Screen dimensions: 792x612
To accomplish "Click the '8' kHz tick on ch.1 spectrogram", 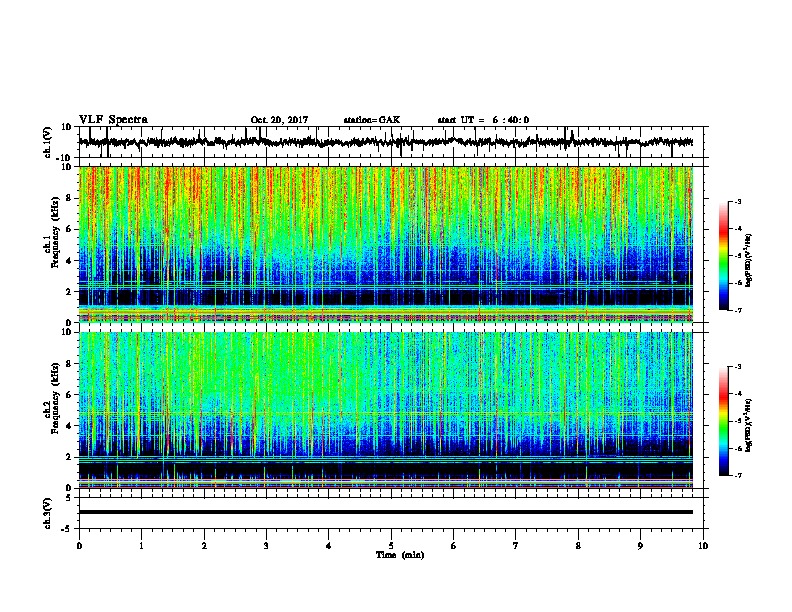I will coord(69,198).
